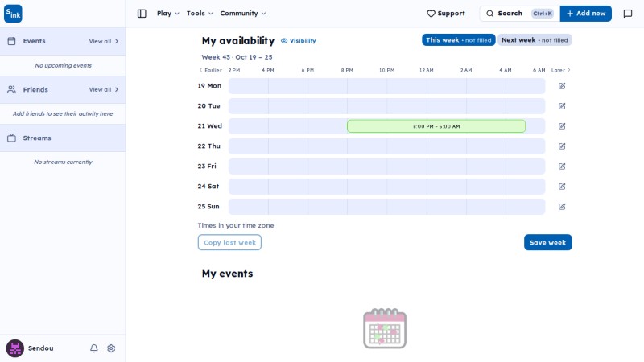The width and height of the screenshot is (644, 362).
Task: Open the Sink logo home page
Action: click(x=13, y=14)
